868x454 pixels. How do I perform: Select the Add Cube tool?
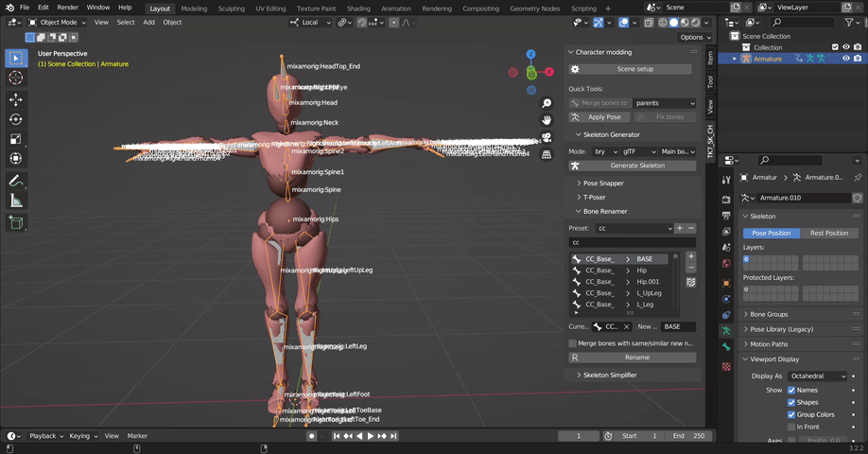click(16, 222)
